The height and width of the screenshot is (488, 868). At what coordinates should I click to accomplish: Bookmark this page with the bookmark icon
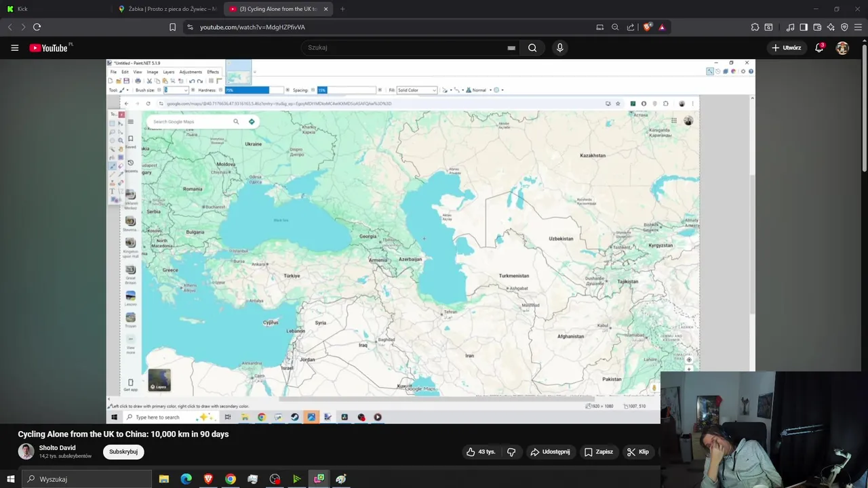pyautogui.click(x=172, y=27)
